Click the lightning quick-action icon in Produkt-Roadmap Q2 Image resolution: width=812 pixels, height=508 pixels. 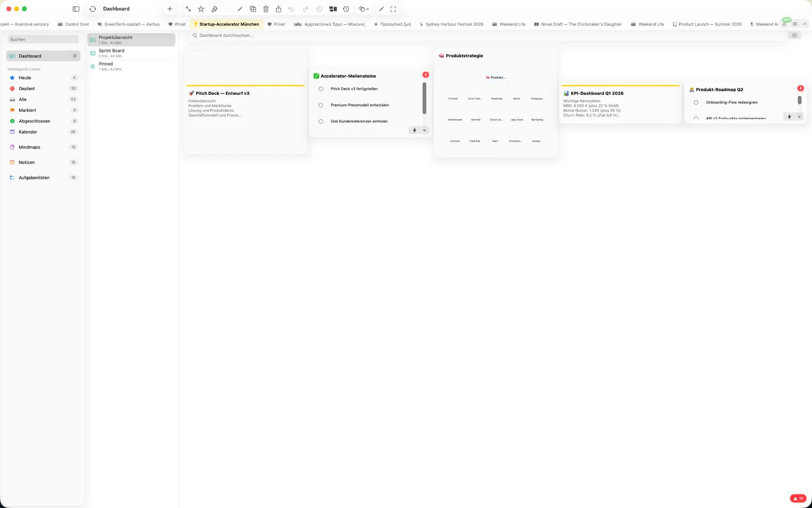tap(789, 117)
